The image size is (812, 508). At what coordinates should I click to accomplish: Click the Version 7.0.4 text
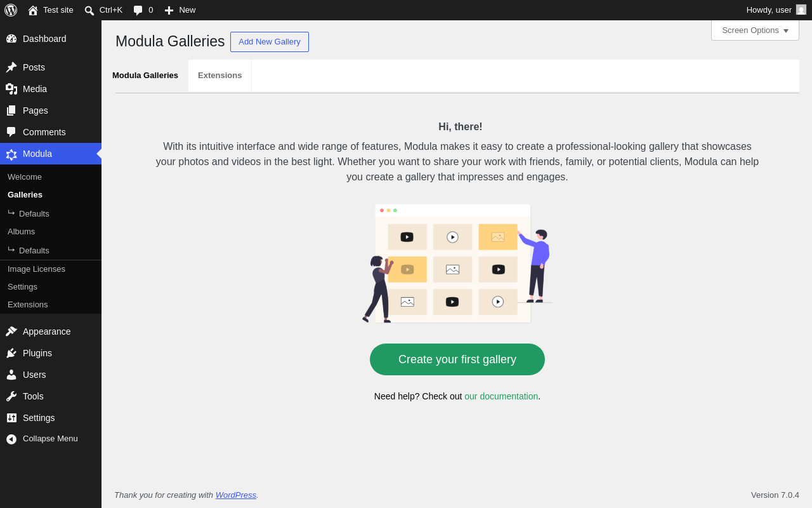pos(775,495)
